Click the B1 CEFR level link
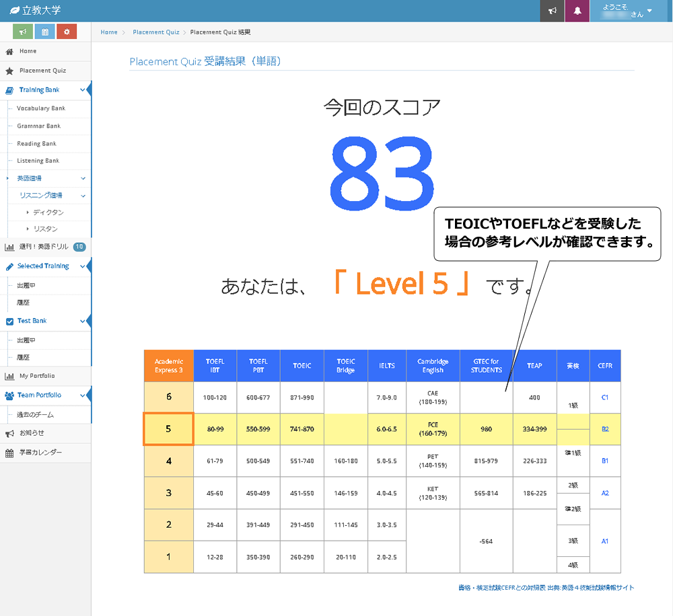Viewport: 673px width, 616px height. click(605, 461)
